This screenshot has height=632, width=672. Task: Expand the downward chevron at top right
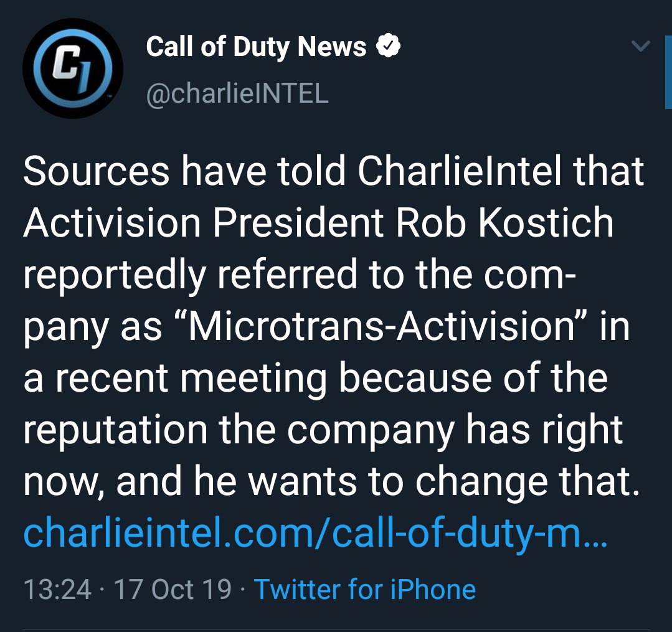(x=640, y=45)
